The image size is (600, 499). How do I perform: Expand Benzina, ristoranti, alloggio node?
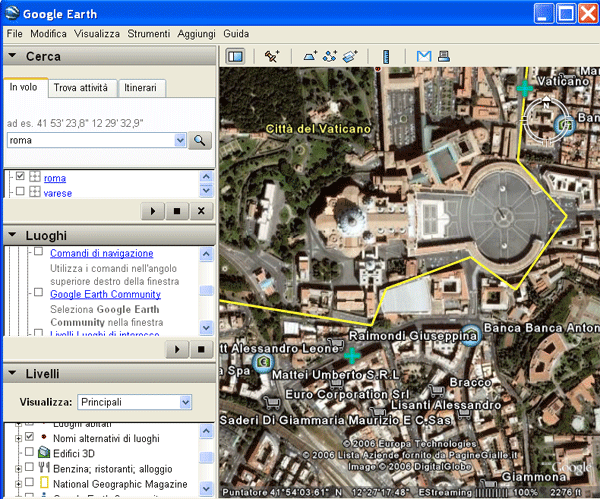tap(18, 469)
